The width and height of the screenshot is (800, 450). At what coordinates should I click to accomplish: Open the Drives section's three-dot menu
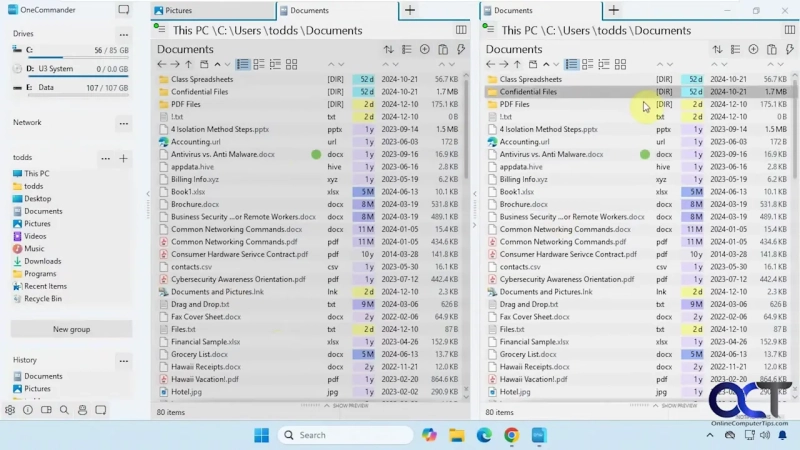tap(124, 33)
